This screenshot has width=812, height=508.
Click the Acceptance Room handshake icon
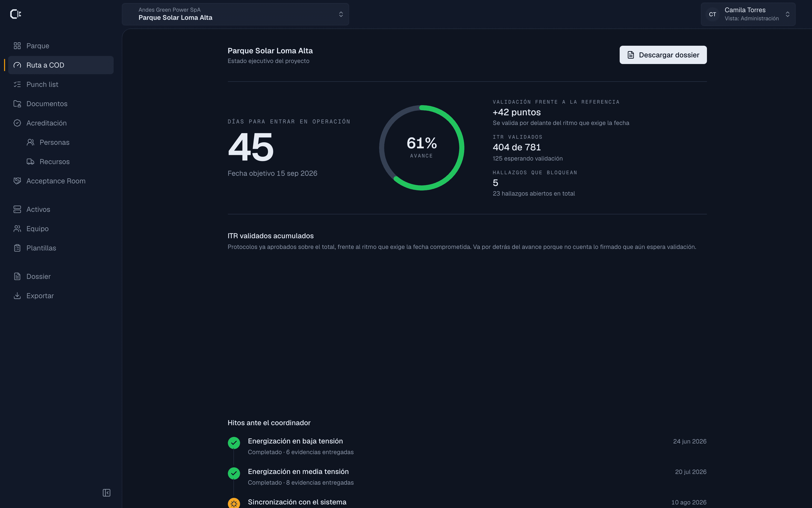tap(17, 181)
